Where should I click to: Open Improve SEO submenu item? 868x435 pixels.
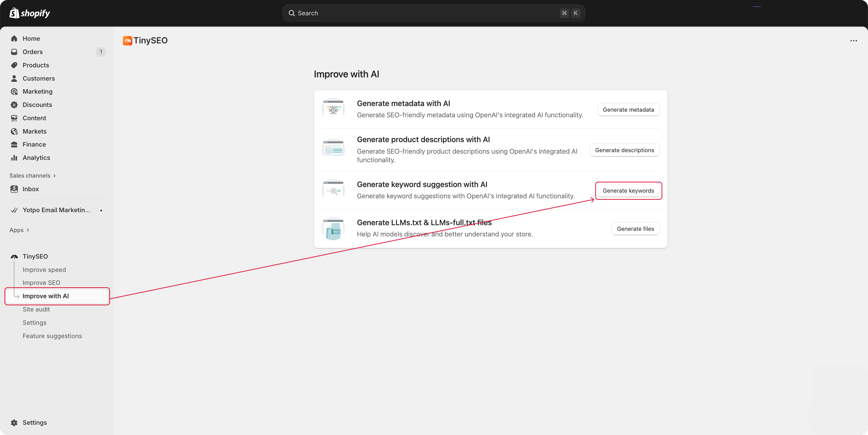coord(41,282)
